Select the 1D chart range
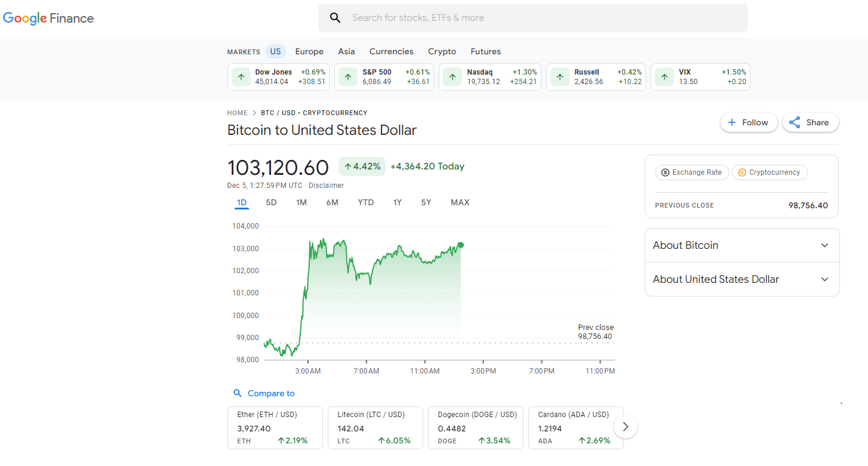868x466 pixels. point(242,202)
